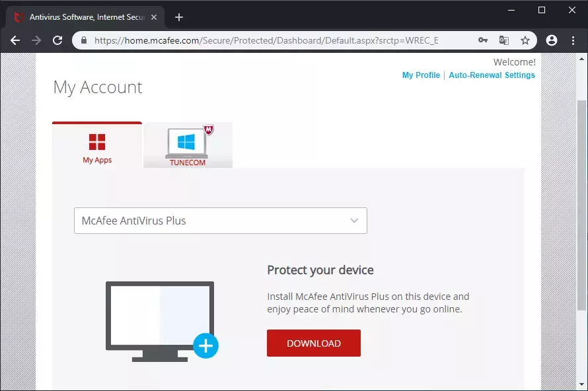Click the forward navigation arrow
This screenshot has width=588, height=391.
click(36, 40)
